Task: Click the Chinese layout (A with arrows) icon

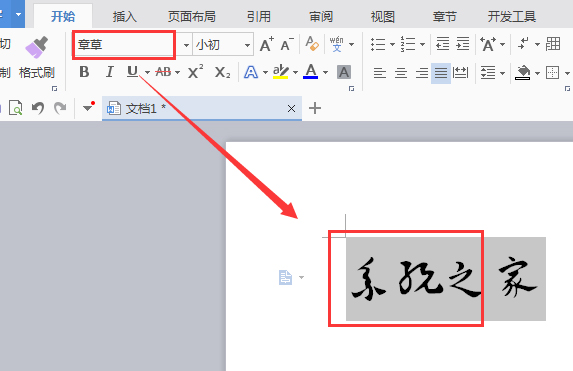Action: [x=488, y=44]
